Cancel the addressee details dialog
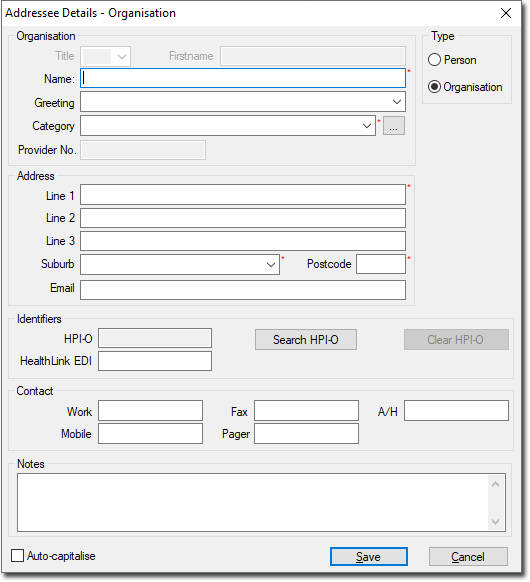 [x=468, y=557]
